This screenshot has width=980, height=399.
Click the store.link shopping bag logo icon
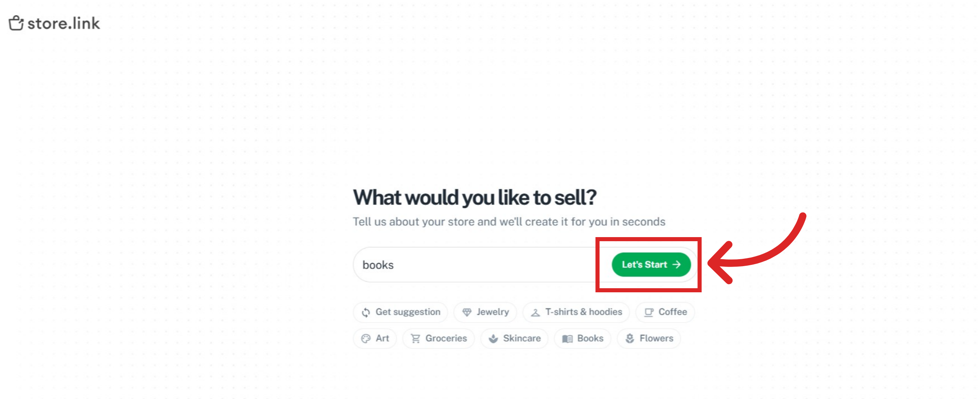pyautogui.click(x=16, y=23)
